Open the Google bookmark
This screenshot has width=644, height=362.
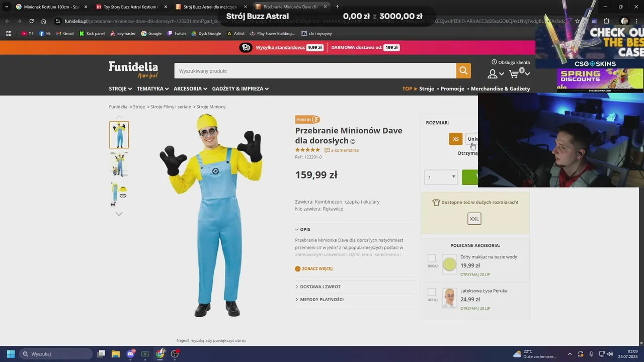tap(151, 33)
